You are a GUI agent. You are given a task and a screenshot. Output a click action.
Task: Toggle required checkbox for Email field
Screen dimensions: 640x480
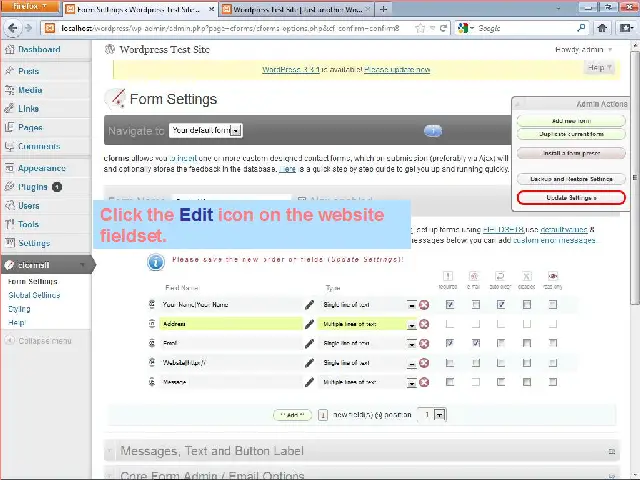coord(450,343)
